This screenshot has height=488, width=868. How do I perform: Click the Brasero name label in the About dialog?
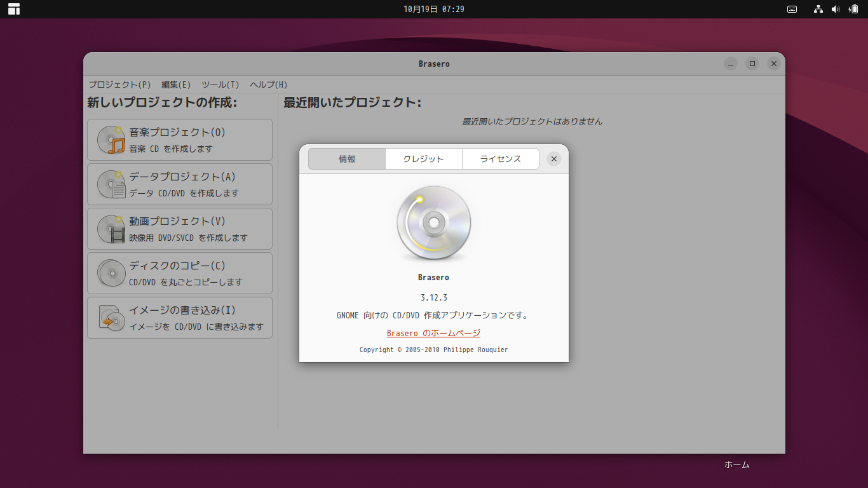pos(434,277)
